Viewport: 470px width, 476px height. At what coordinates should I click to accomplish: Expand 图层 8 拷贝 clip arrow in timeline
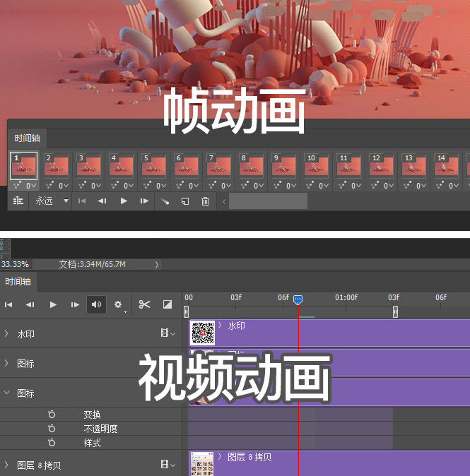pos(221,456)
